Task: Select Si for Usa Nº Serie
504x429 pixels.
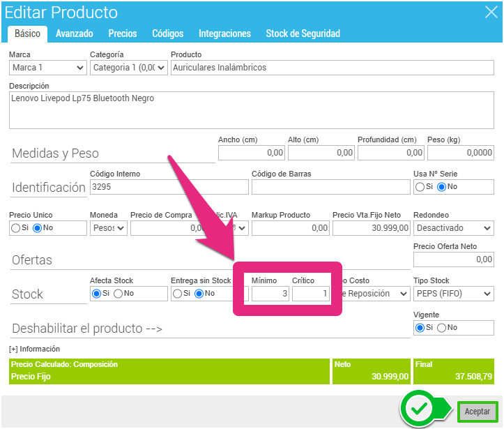Action: [420, 187]
